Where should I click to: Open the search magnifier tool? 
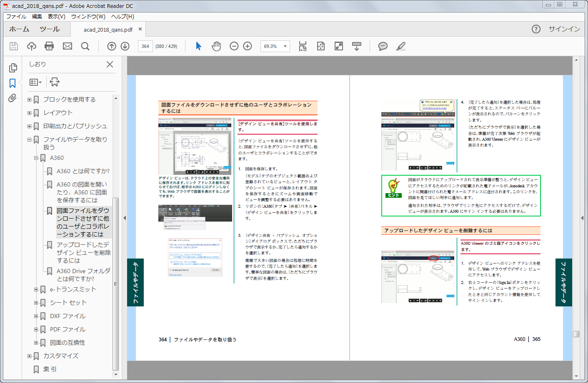(x=85, y=46)
